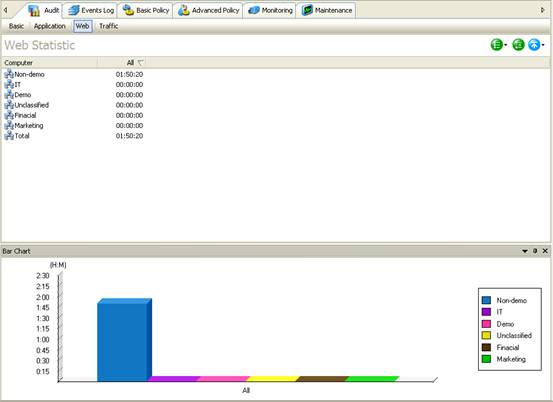Open the Bar Chart panel dropdown arrow
The height and width of the screenshot is (402, 553).
coord(525,251)
